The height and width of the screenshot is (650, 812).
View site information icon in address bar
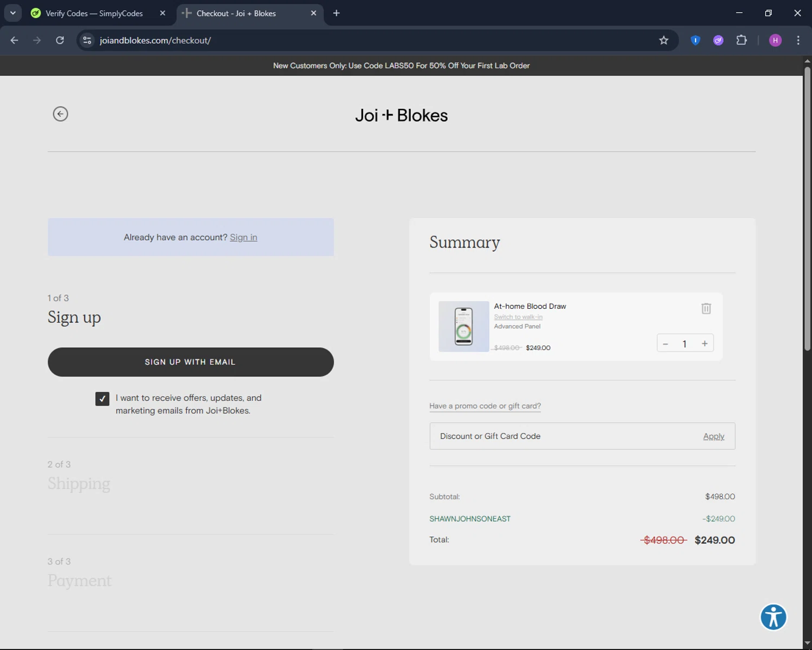(x=87, y=40)
